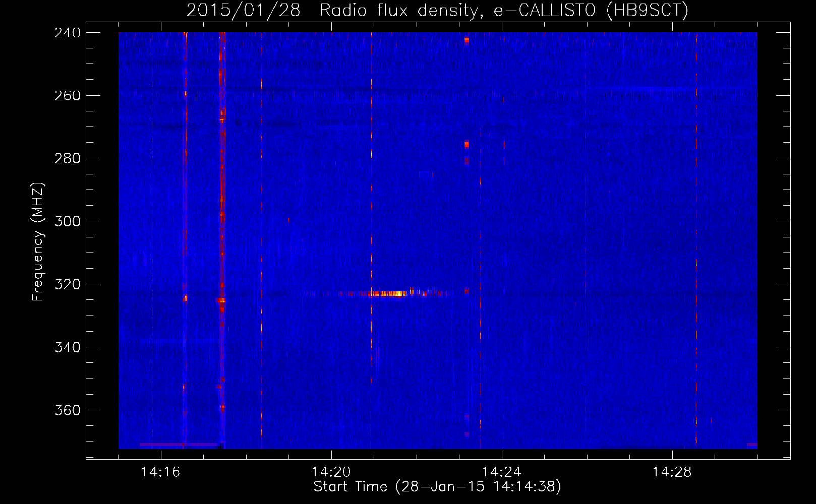
Task: Select the 360 frequency tick label
Action: point(68,411)
